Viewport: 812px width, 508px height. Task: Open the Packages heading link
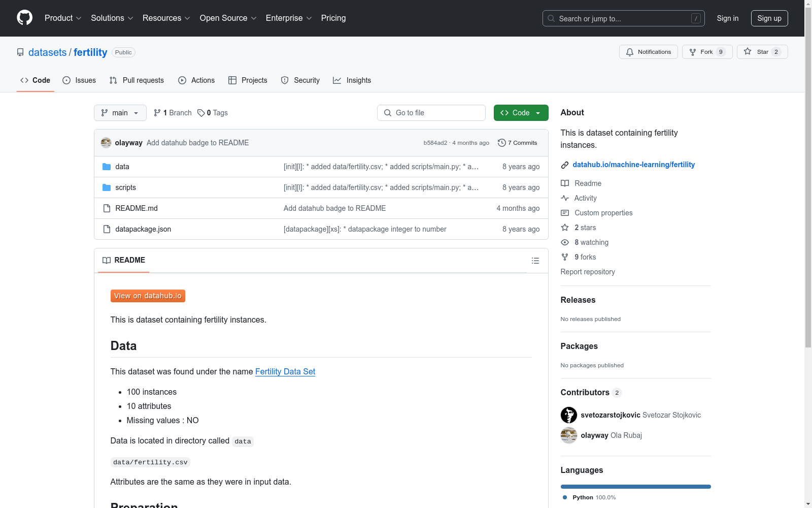point(579,346)
